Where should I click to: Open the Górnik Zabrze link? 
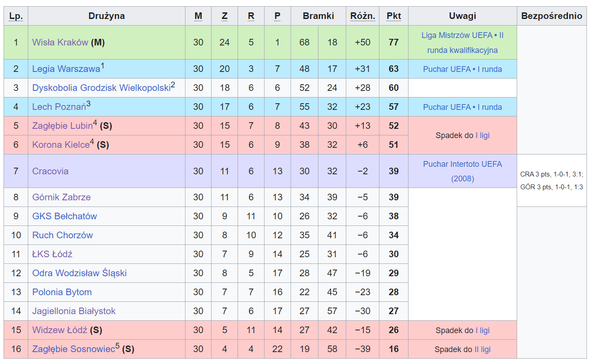click(61, 198)
